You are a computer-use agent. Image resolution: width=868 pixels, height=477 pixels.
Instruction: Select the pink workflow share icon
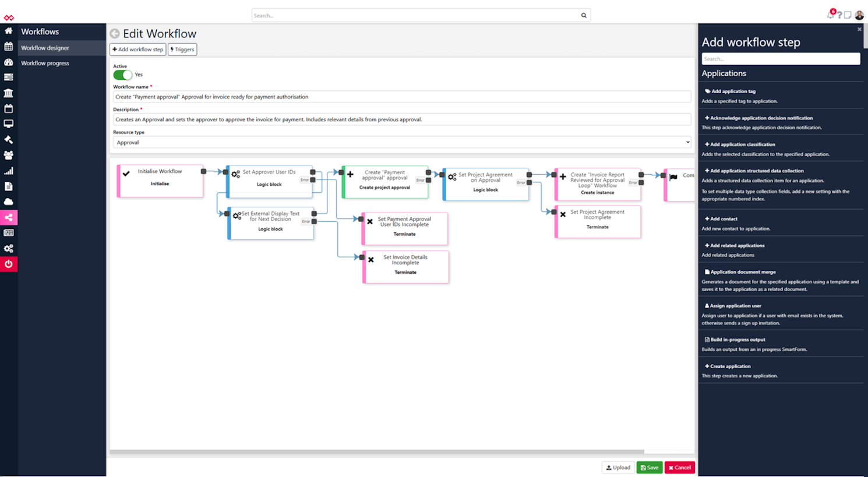(x=9, y=218)
